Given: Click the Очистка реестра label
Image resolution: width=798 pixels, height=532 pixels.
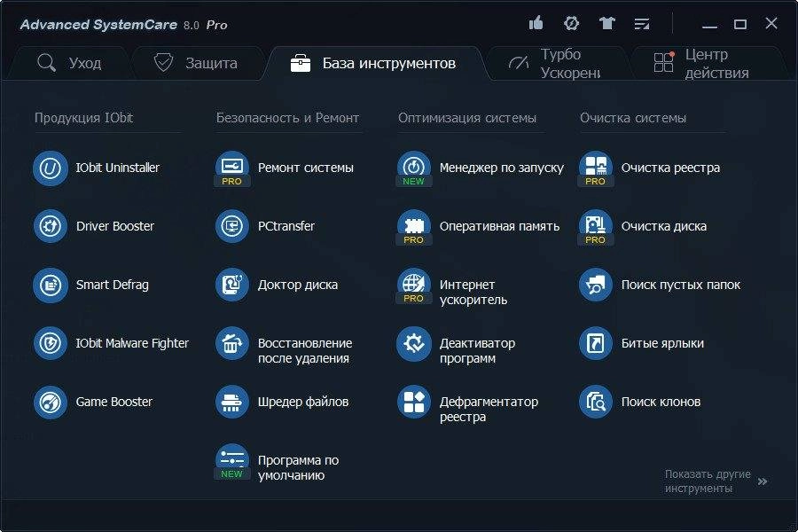Looking at the screenshot, I should tap(671, 168).
